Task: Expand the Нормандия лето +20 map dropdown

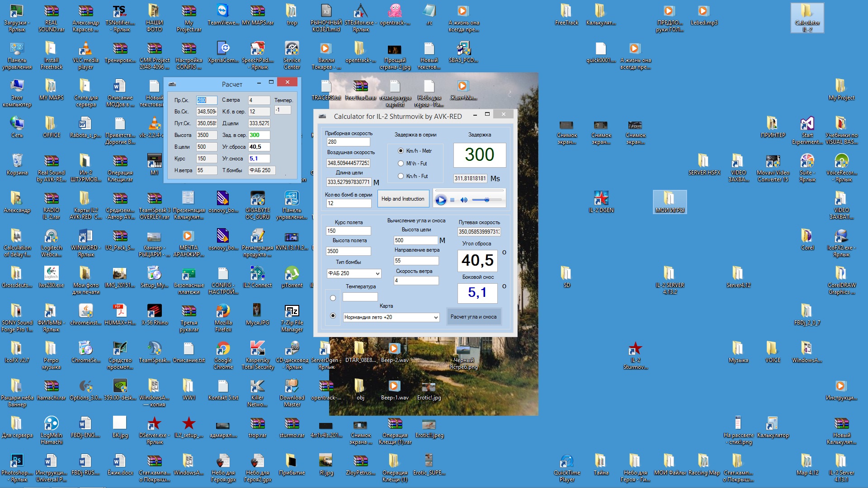Action: click(x=435, y=317)
